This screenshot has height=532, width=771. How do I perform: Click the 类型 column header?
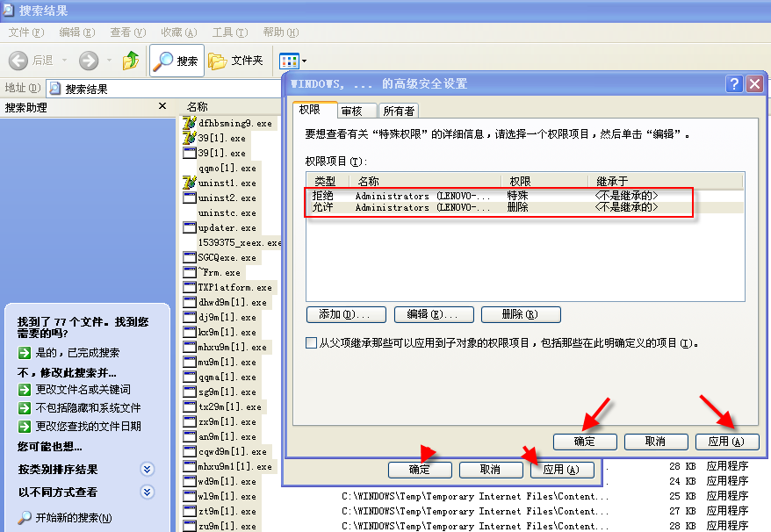coord(328,181)
